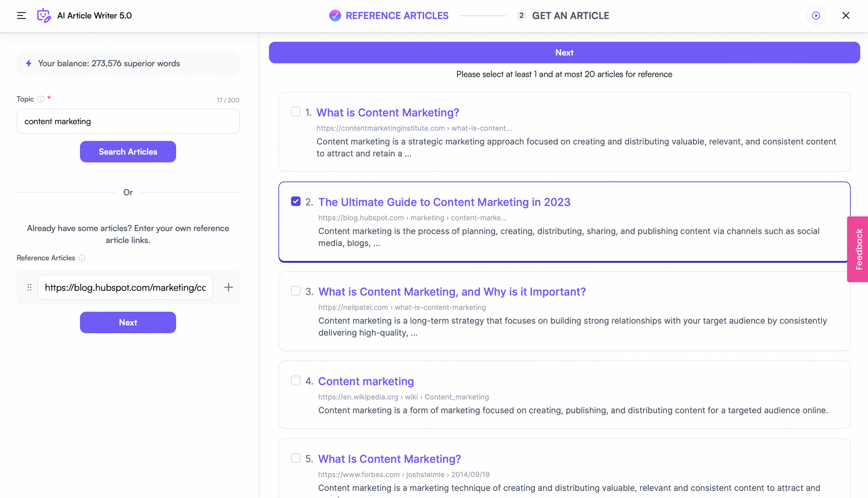
Task: Click the content marketing topic input field
Action: pyautogui.click(x=128, y=120)
